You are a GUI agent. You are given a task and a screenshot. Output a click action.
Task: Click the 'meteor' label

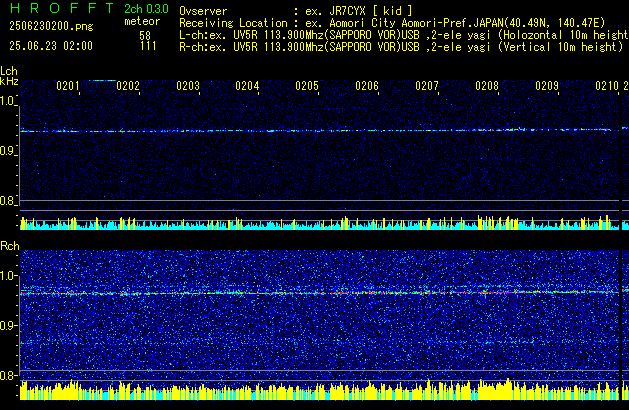(x=142, y=21)
